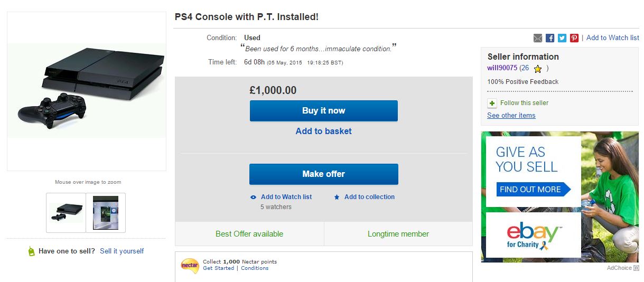Open seller will90075 profile
This screenshot has width=644, height=282.
pyautogui.click(x=502, y=68)
